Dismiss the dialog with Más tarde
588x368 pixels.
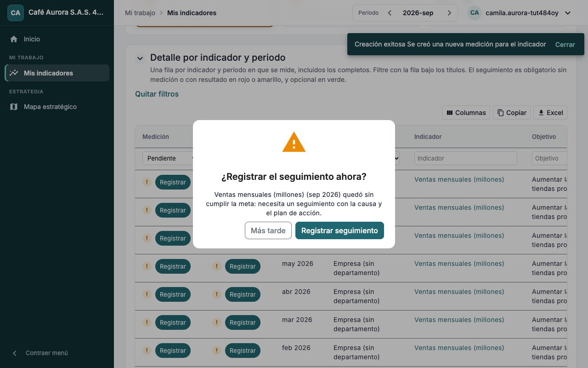coord(268,230)
